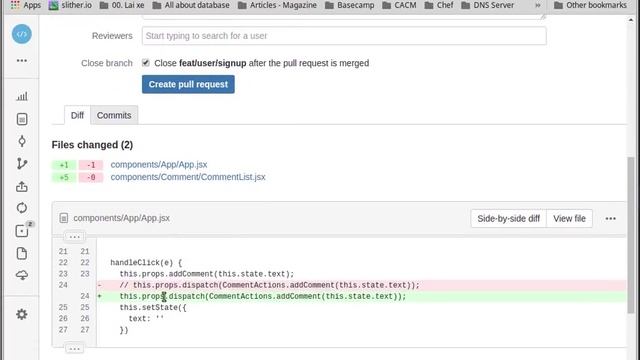
Task: Open the Overview chart icon in sidebar
Action: (x=22, y=96)
